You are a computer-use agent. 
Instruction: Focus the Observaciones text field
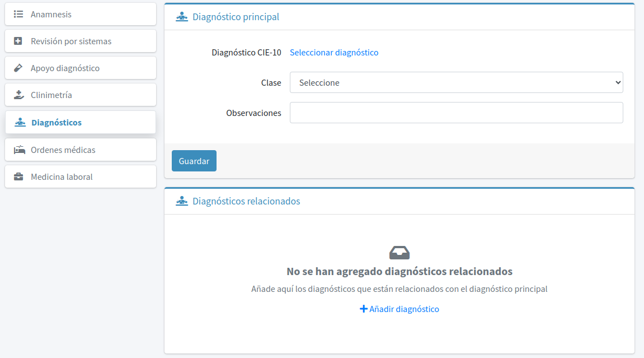tap(456, 113)
